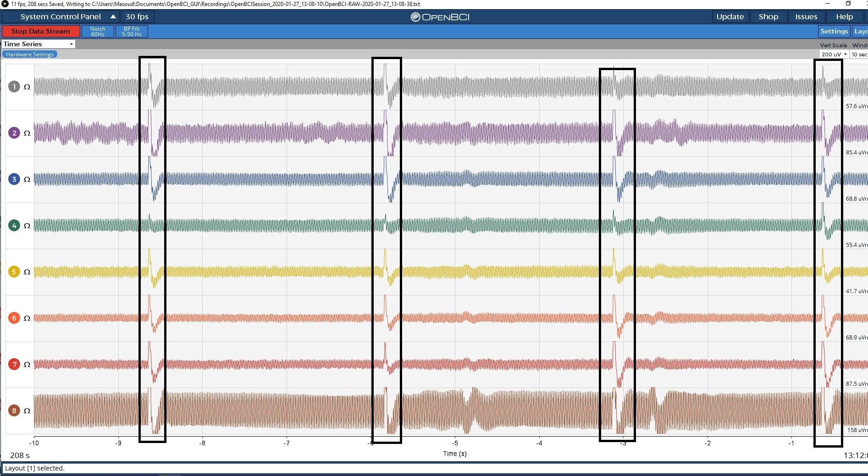Click the impedance Ω icon for channel 8
The height and width of the screenshot is (476, 868).
[27, 411]
